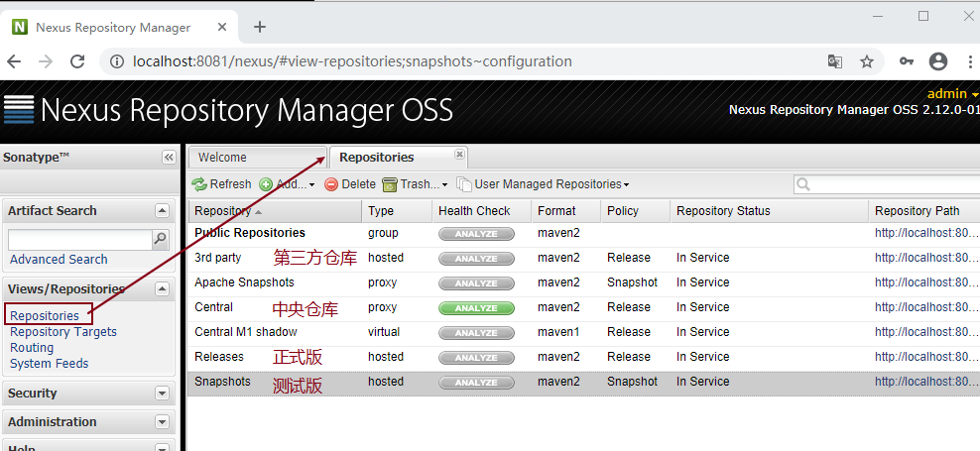Close the Nexus Repository Manager browser tab
Image resolution: width=980 pixels, height=451 pixels.
pos(222,27)
